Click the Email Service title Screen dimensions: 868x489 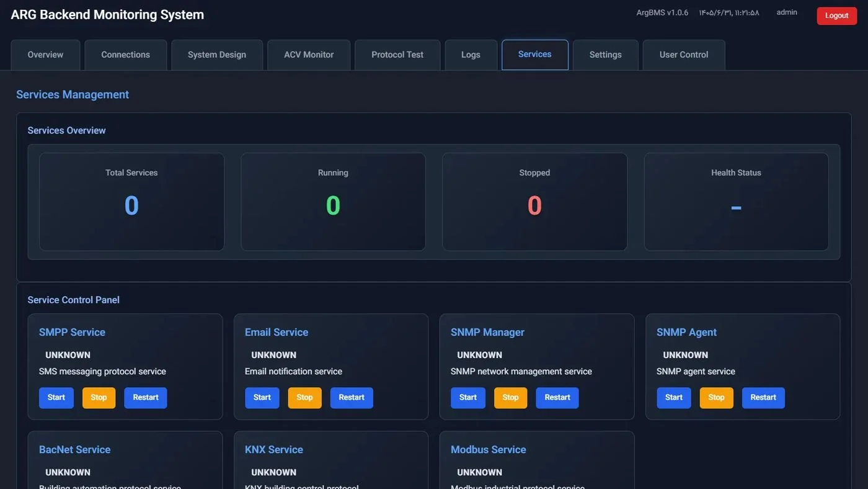point(277,332)
